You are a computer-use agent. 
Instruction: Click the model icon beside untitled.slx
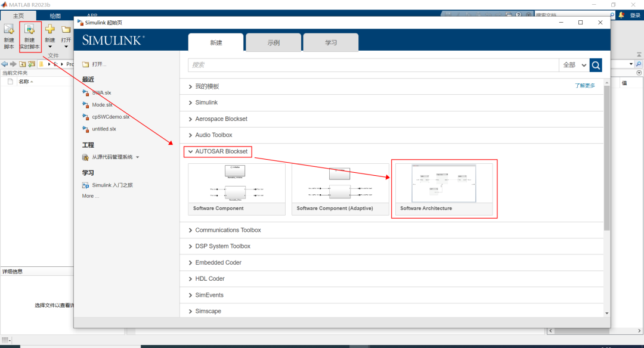pyautogui.click(x=85, y=129)
